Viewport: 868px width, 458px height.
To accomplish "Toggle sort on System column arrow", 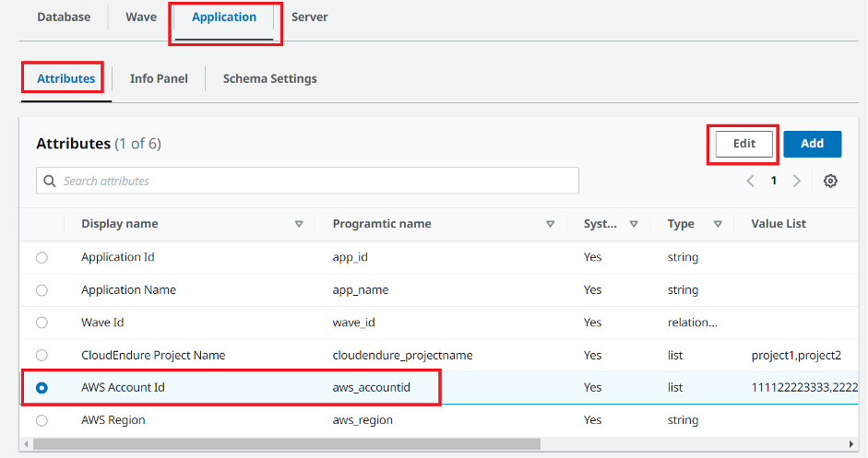I will coord(634,224).
